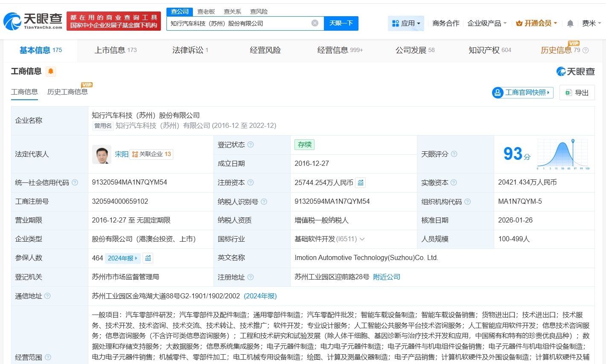
Task: Click the 天眼一下 search button
Action: click(341, 23)
